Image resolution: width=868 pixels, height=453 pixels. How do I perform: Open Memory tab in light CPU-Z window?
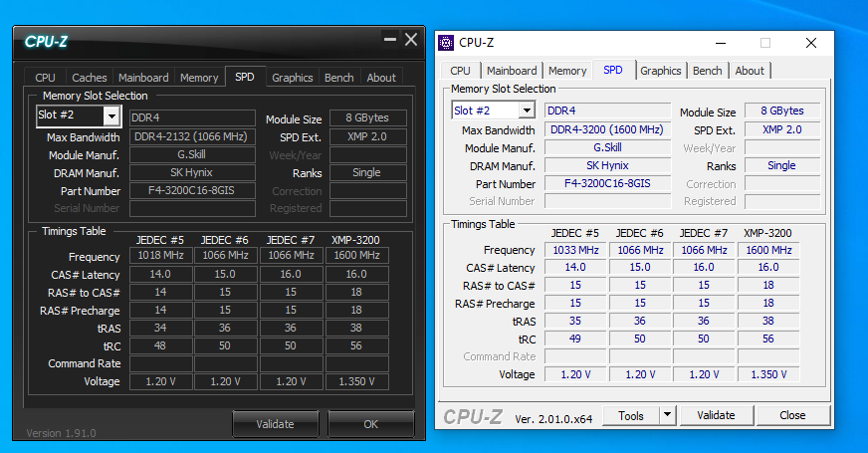[567, 71]
